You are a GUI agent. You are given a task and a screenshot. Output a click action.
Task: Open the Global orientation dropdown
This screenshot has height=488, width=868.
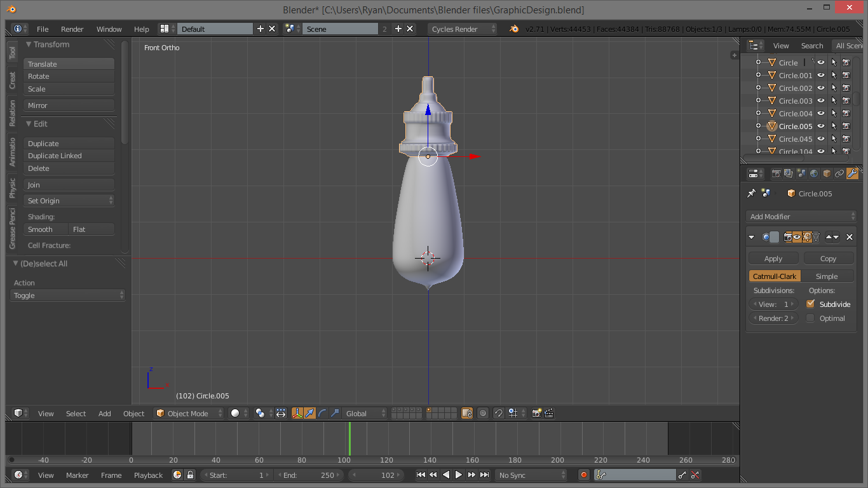(364, 413)
